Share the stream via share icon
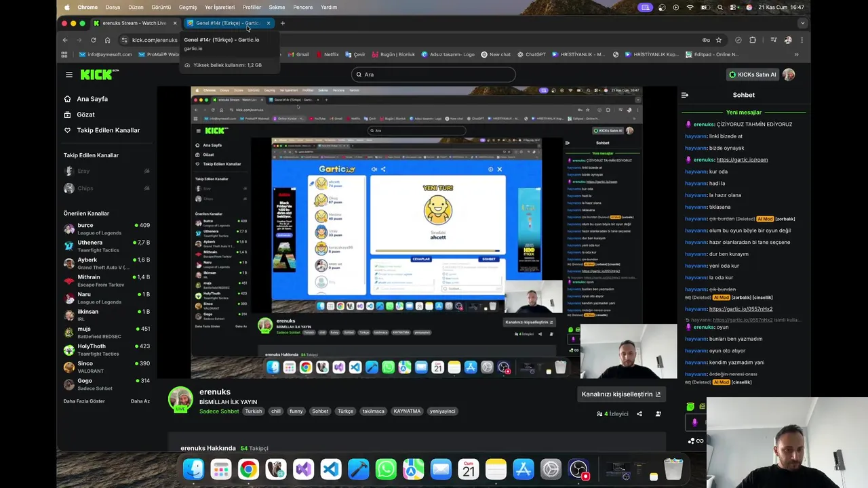Screen dimensions: 868x488 click(x=639, y=413)
